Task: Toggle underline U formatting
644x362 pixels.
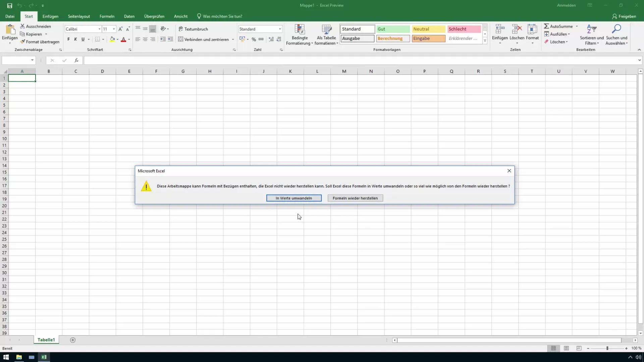Action: point(83,39)
